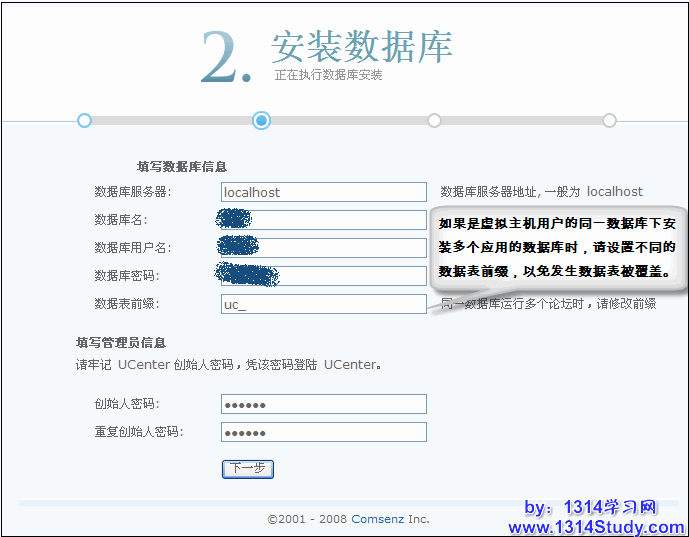Click the Comsenz Inc. copyright text
The height and width of the screenshot is (537, 689).
pos(348,519)
